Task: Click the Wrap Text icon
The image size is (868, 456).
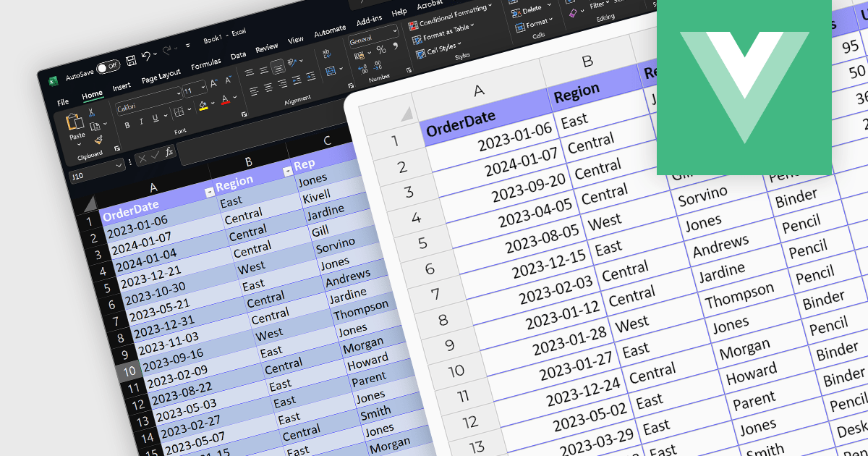Action: 328,53
